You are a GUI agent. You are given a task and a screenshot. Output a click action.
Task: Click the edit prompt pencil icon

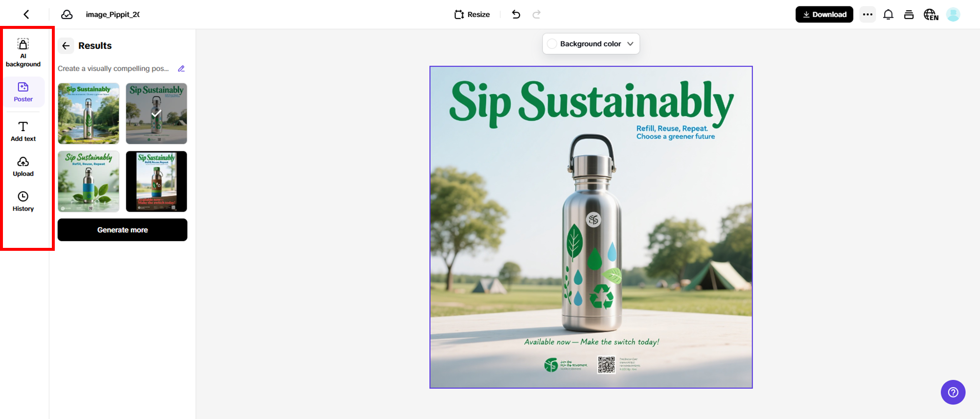pyautogui.click(x=182, y=68)
